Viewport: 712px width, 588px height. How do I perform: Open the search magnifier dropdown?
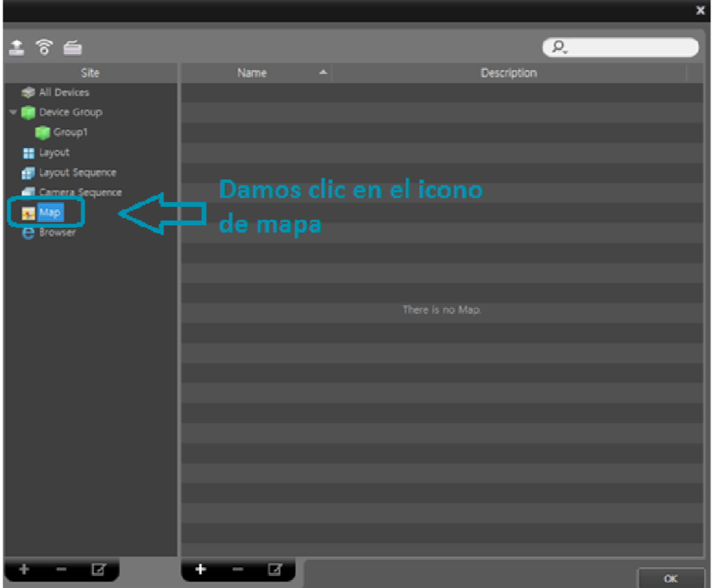pyautogui.click(x=558, y=47)
